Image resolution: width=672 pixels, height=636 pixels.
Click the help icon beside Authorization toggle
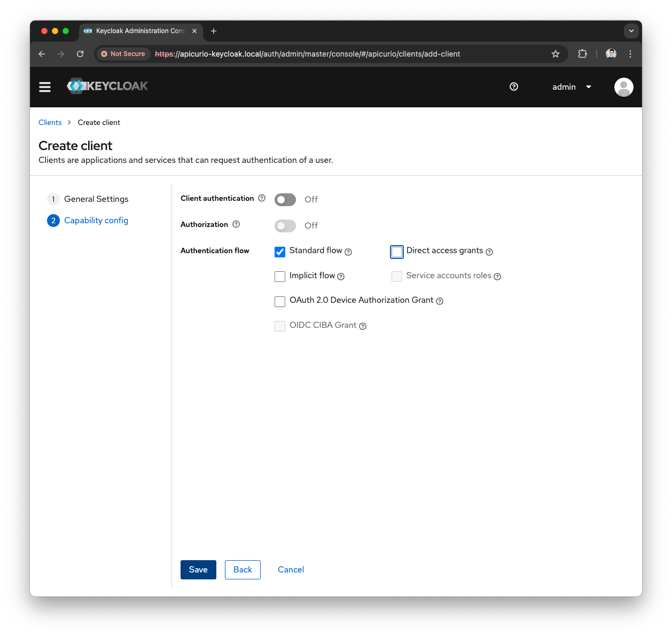point(236,224)
